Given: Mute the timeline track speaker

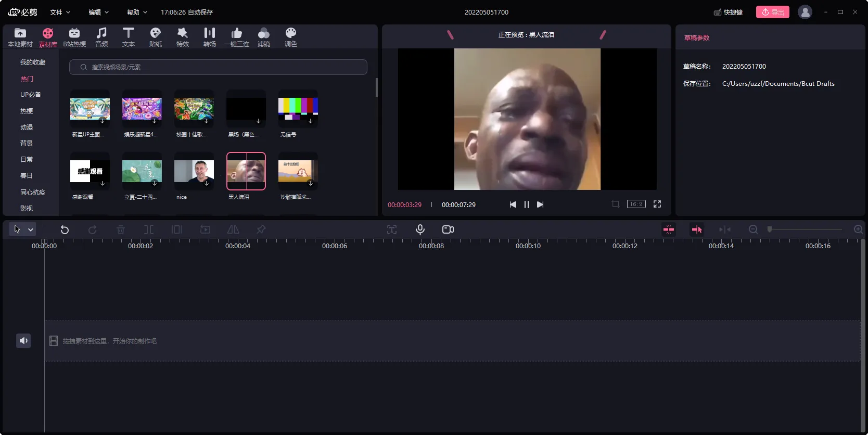Looking at the screenshot, I should (x=23, y=341).
